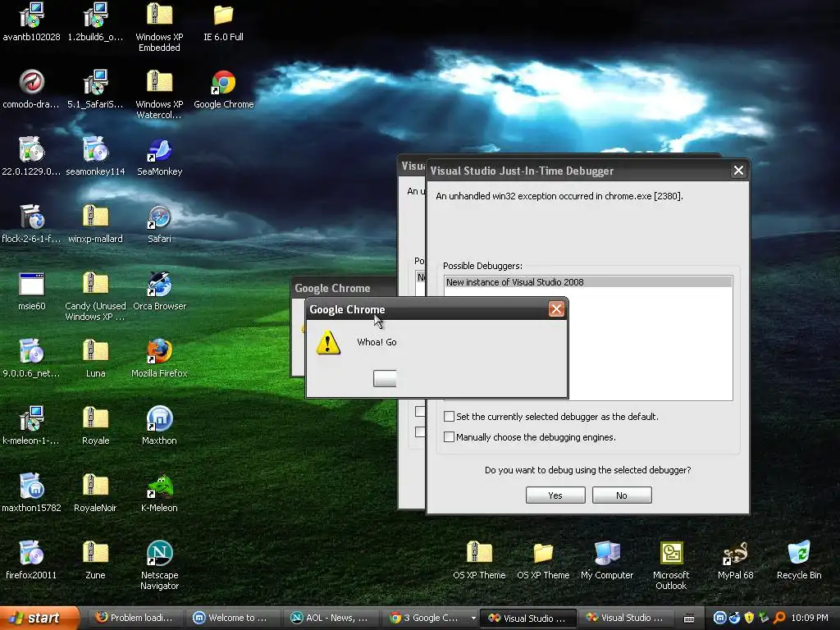
Task: Click the warning icon in the Chrome dialog
Action: pos(328,343)
